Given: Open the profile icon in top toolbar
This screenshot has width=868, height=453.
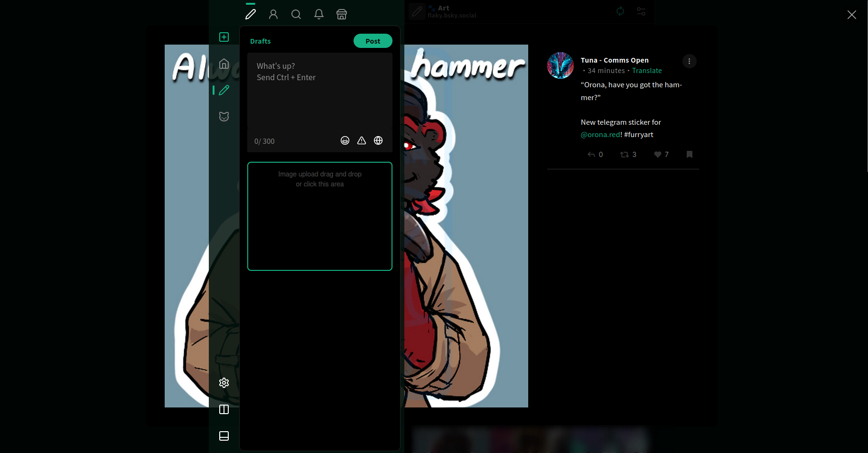Looking at the screenshot, I should (x=273, y=14).
